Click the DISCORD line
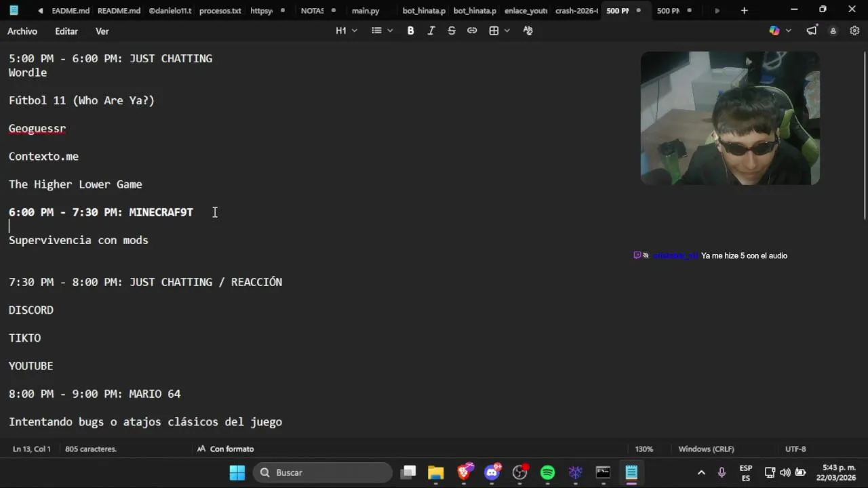This screenshot has width=868, height=488. pos(31,310)
